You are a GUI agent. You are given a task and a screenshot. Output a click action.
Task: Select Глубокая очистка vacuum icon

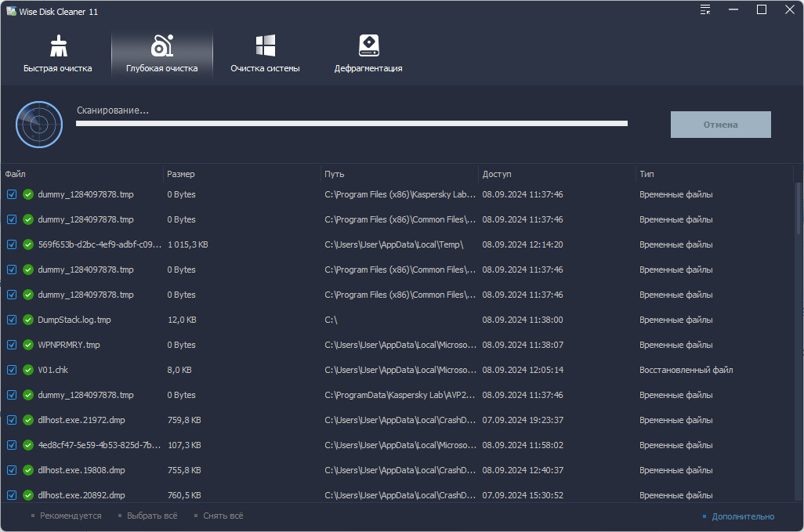[162, 45]
